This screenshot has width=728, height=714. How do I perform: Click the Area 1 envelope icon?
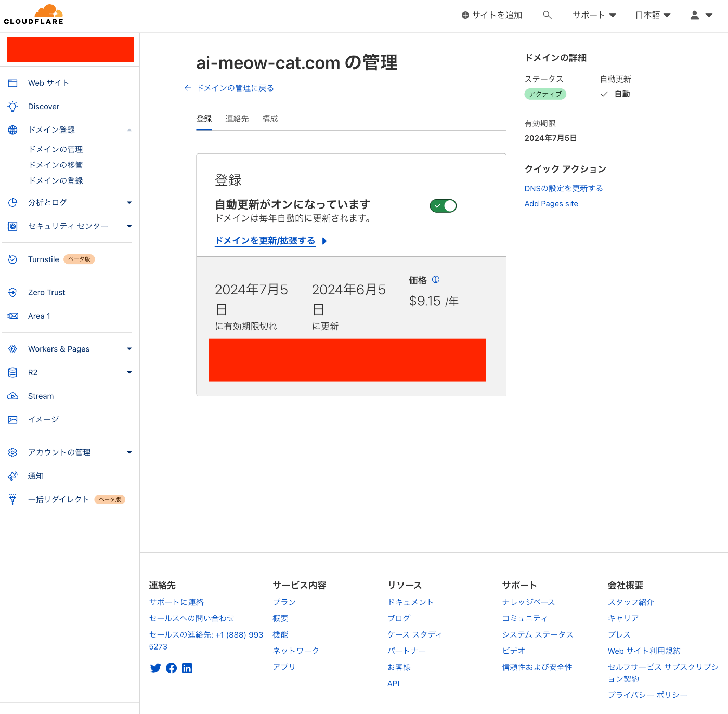tap(12, 316)
